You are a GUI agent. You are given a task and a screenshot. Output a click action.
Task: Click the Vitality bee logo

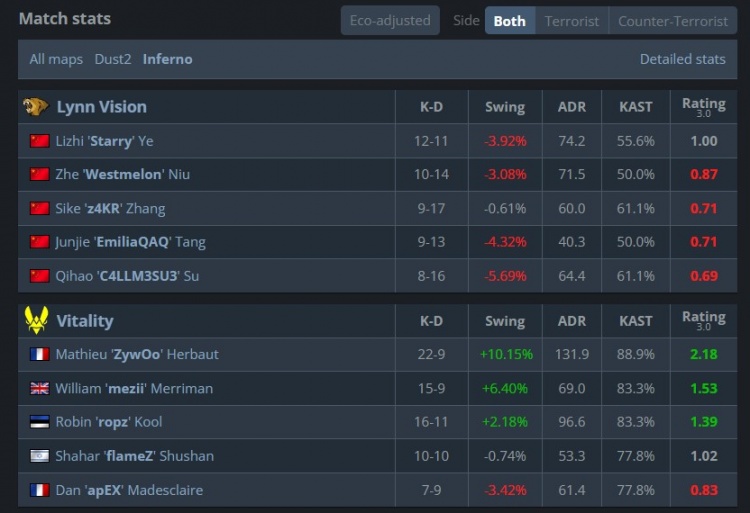point(36,320)
